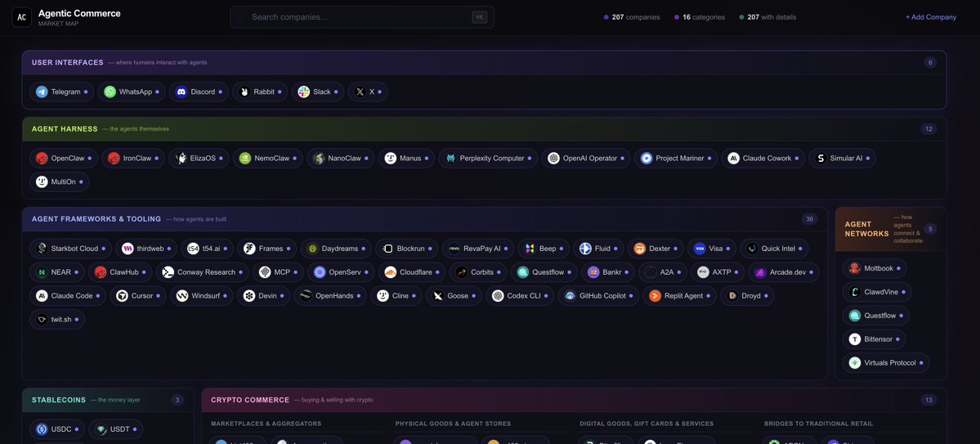Click the Slack logo icon
This screenshot has width=980, height=444.
[304, 92]
